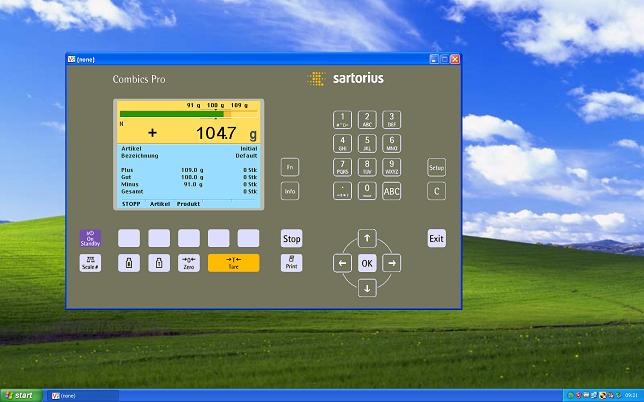Click the red shield tray icon
The image size is (644, 402).
click(x=578, y=395)
